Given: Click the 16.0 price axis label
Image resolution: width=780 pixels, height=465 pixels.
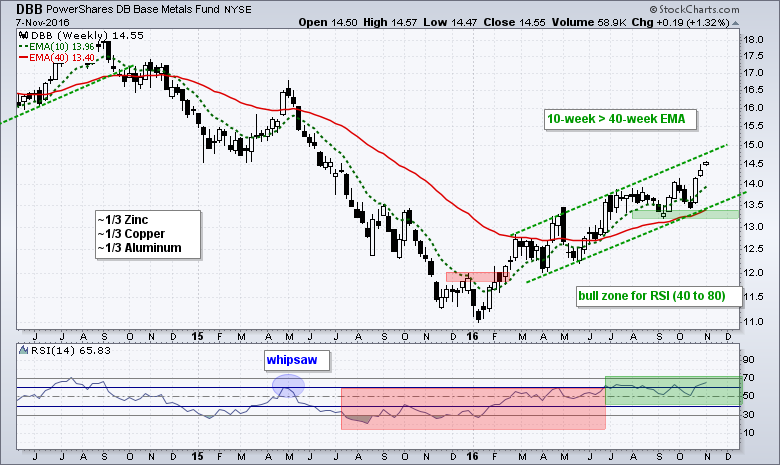Looking at the screenshot, I should [x=753, y=107].
